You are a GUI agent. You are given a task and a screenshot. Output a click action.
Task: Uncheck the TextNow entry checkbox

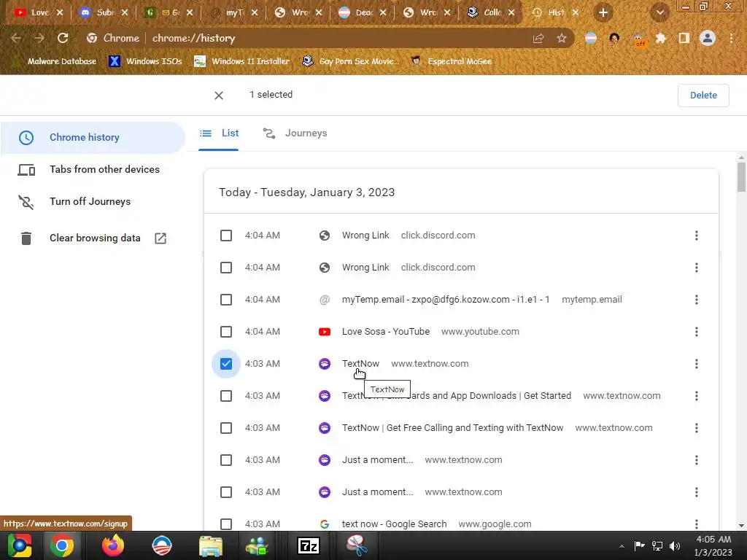coord(226,364)
